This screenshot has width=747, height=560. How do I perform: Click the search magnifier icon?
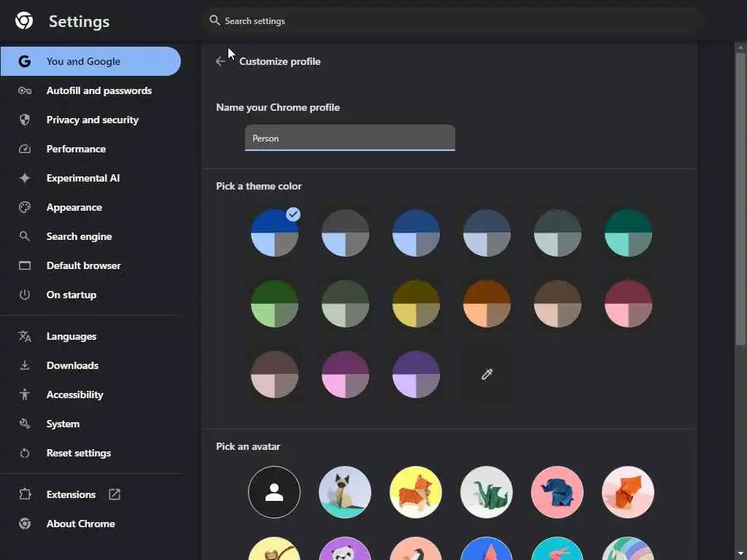point(215,20)
